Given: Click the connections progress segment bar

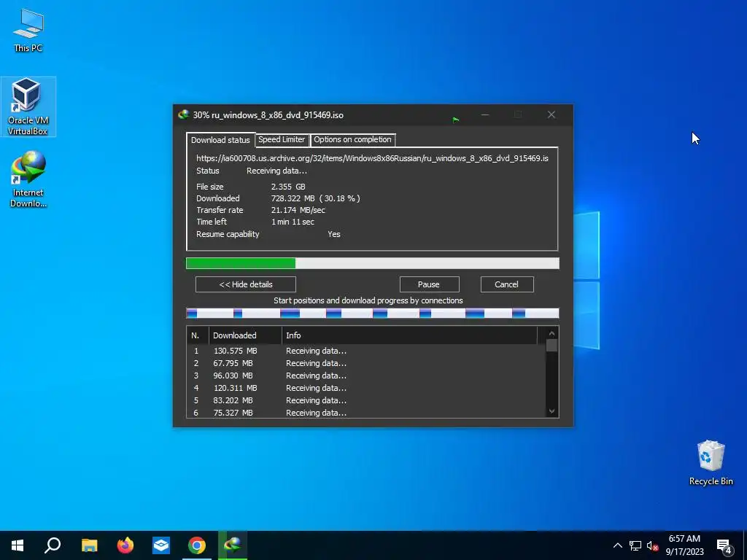Looking at the screenshot, I should pos(373,313).
